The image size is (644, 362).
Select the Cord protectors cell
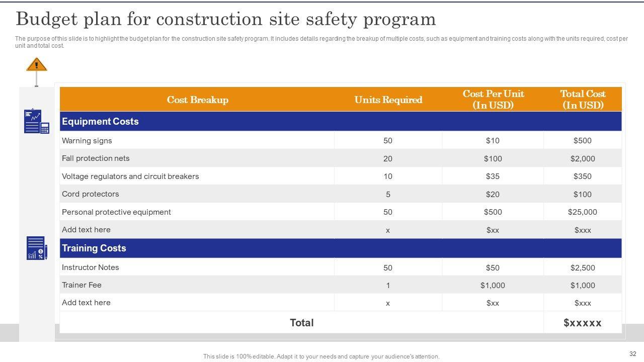coord(91,194)
